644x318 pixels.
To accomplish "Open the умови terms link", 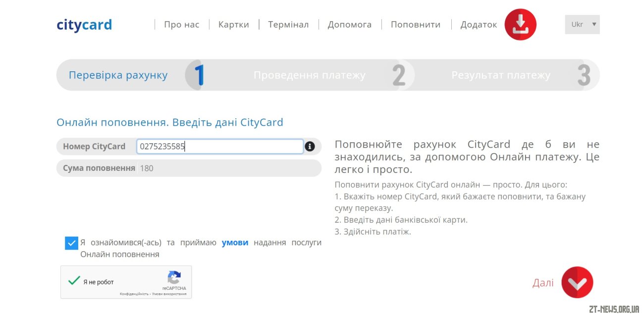I will [x=235, y=243].
